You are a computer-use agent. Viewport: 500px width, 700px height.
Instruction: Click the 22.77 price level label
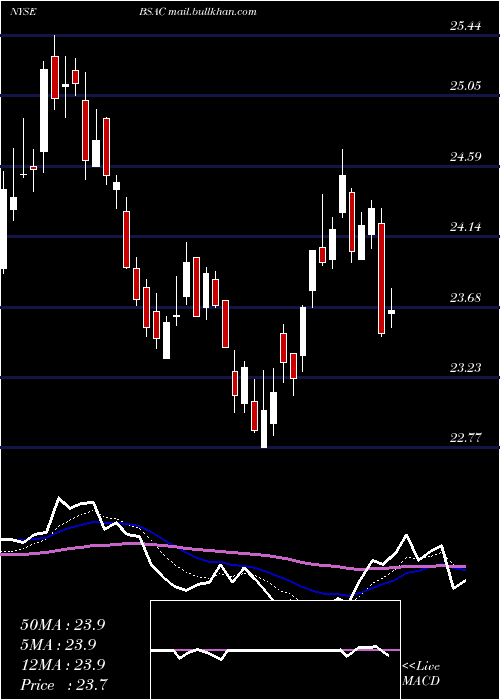click(x=466, y=438)
